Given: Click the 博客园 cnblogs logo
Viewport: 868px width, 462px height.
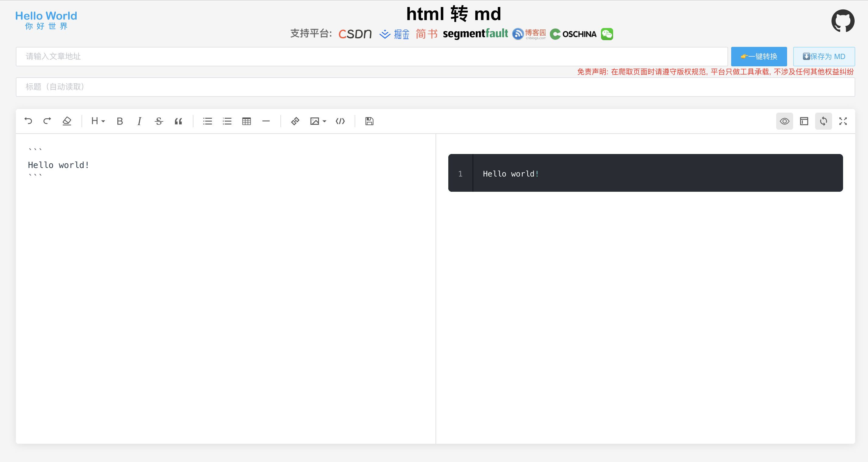Looking at the screenshot, I should pyautogui.click(x=529, y=34).
